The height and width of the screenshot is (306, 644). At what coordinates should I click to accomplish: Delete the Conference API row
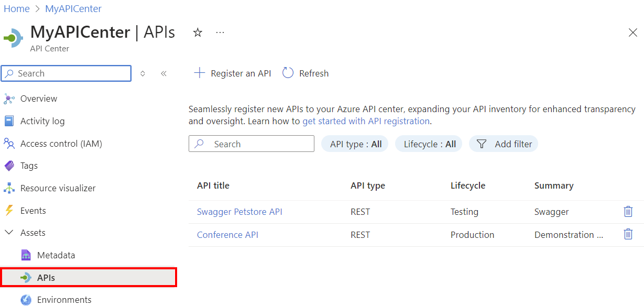(x=628, y=235)
